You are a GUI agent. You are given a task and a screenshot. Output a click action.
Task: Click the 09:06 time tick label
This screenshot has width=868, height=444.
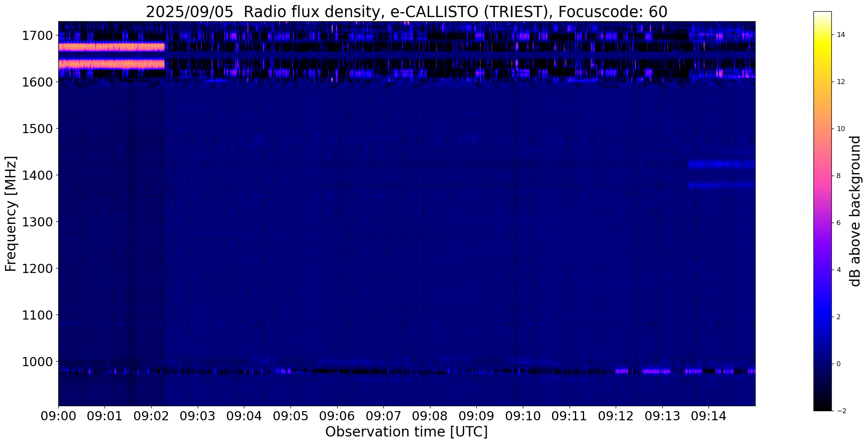tap(337, 416)
